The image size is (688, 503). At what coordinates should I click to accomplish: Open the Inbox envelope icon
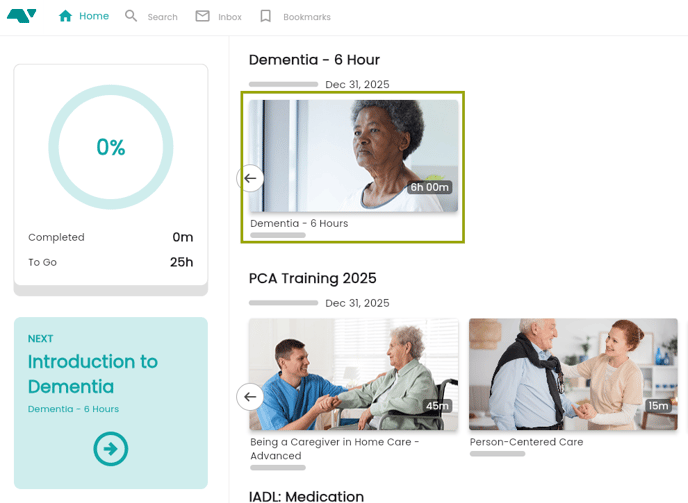[x=202, y=16]
